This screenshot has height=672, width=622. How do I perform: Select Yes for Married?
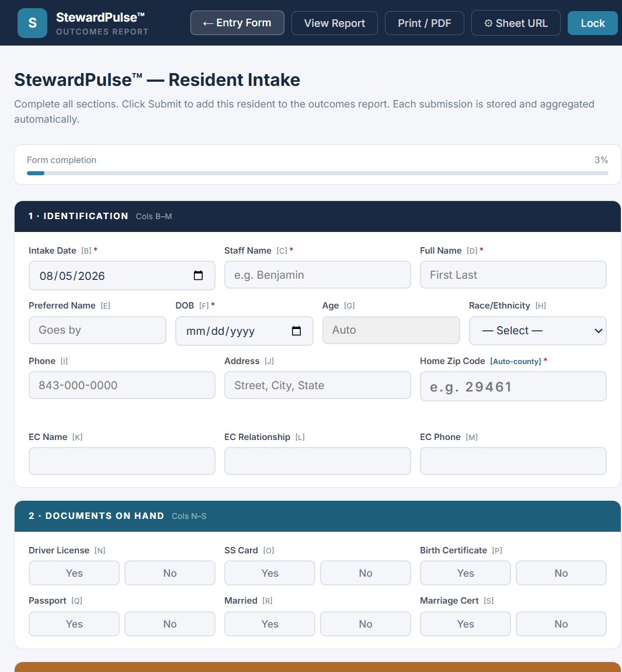click(270, 624)
